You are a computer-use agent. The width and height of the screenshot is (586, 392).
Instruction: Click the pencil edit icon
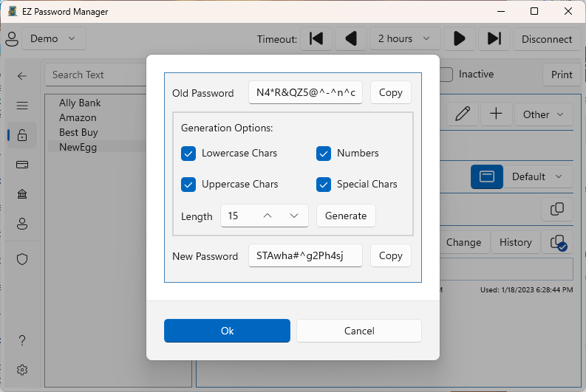(x=463, y=114)
